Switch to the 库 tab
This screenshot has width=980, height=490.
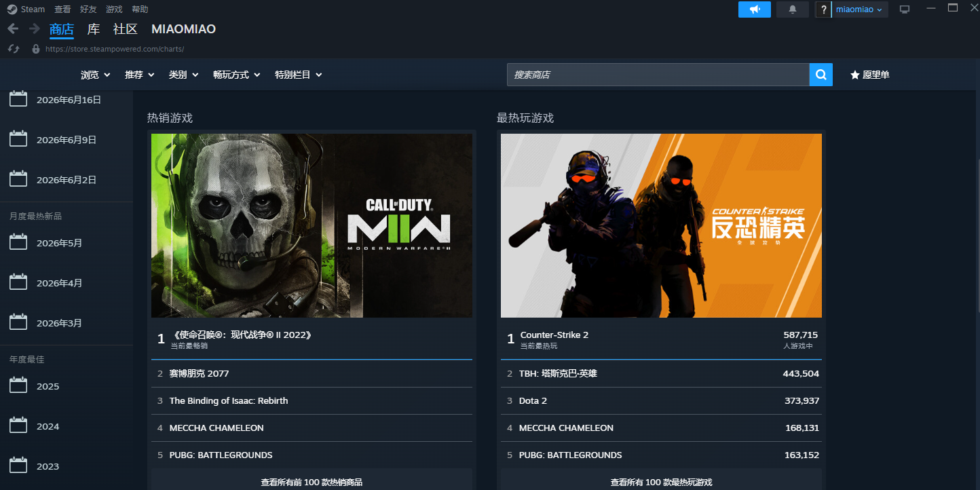pyautogui.click(x=94, y=29)
